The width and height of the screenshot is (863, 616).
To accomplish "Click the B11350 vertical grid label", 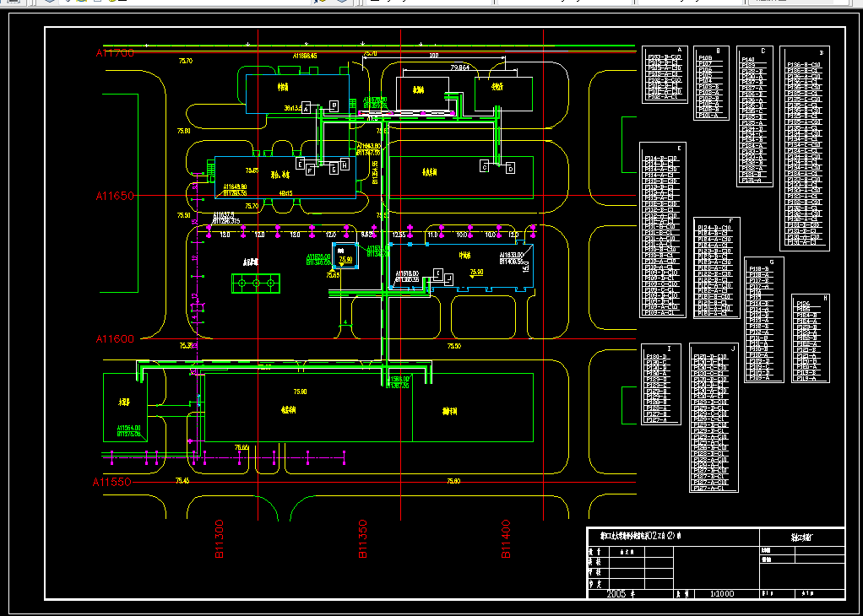I will [x=363, y=539].
